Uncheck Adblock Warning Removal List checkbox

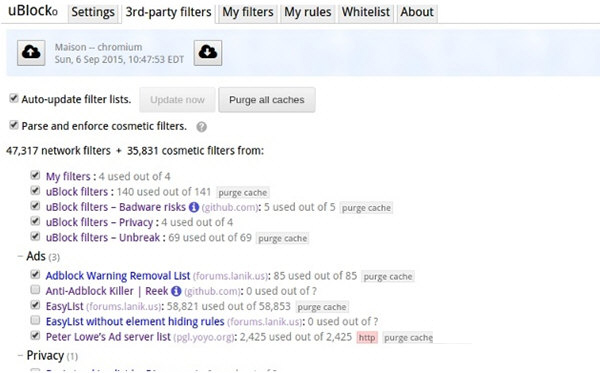(35, 274)
